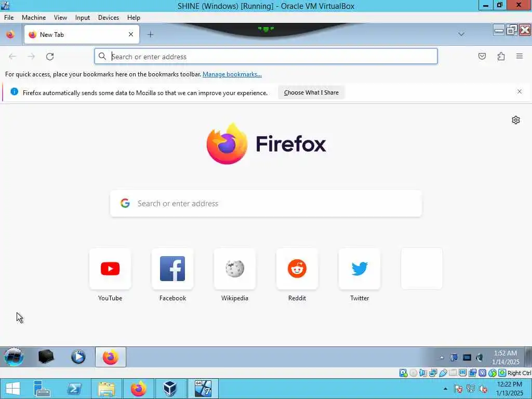
Task: Open VirtualBox Manager cube on host taskbar
Action: (x=170, y=389)
